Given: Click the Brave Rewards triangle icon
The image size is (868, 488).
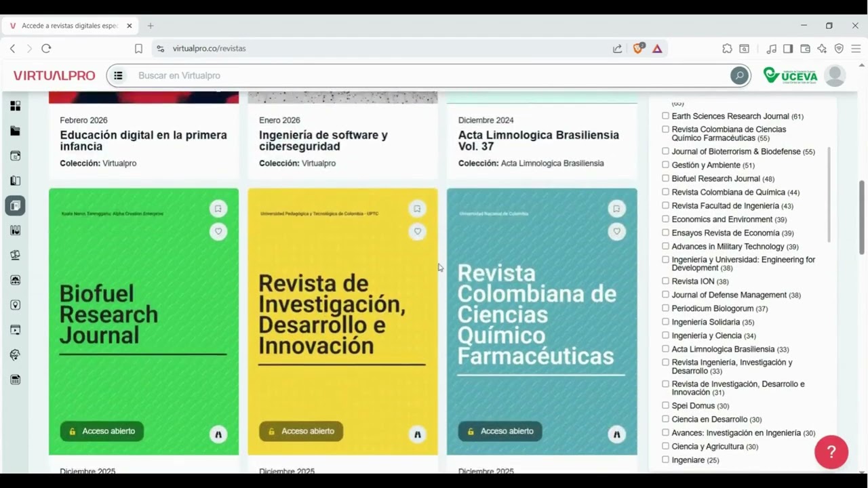Looking at the screenshot, I should [x=657, y=49].
